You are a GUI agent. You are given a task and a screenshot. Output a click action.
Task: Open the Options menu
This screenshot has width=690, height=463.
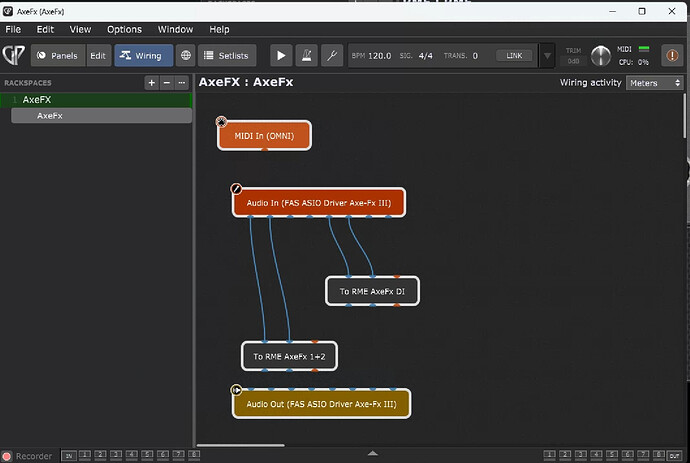pyautogui.click(x=124, y=29)
